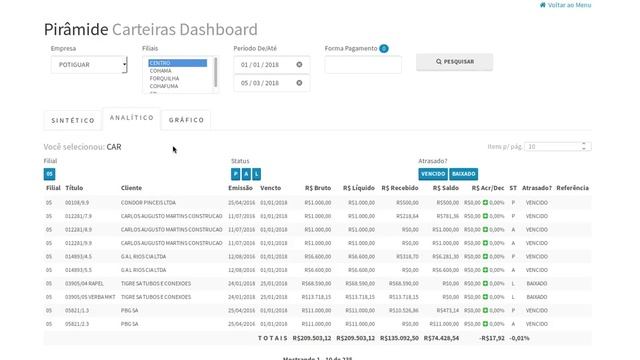Screen dimensions: 640x360
Task: Click the Título column header
Action: 74,188
